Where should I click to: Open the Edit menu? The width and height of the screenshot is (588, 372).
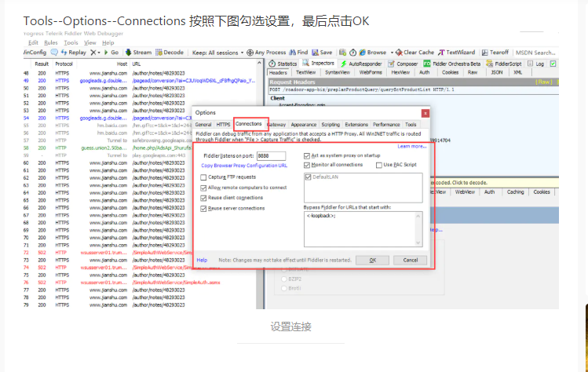pos(33,42)
